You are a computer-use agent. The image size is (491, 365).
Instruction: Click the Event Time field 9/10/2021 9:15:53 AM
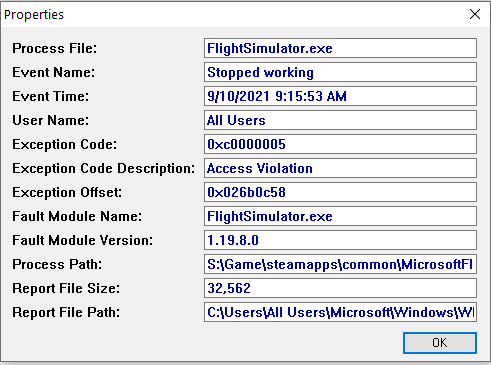coord(340,96)
